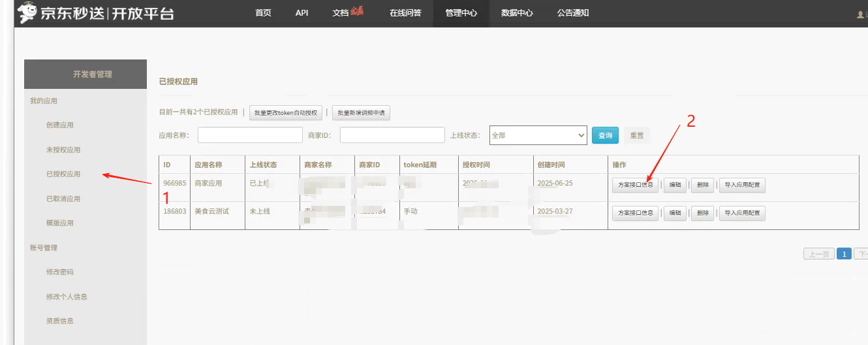Open the 上线状态 dropdown showing 全部
Viewport: 868px width, 345px height.
(538, 135)
